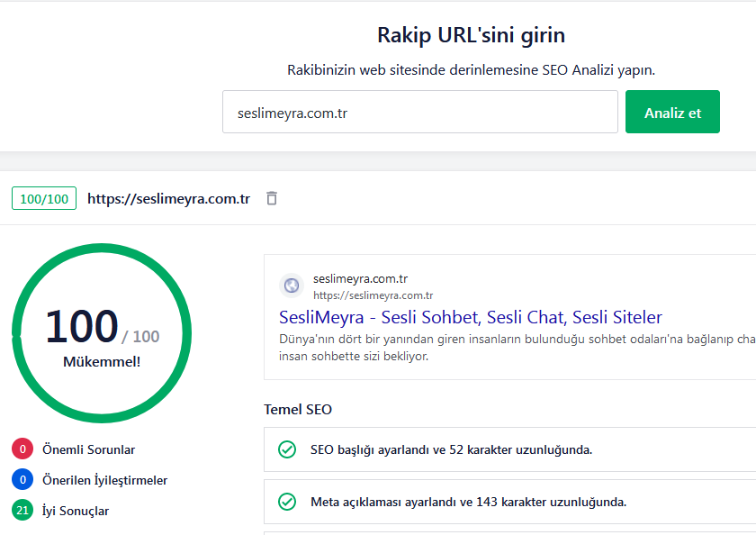Click the seslimeyra.com.tr site name in the snippet

361,279
